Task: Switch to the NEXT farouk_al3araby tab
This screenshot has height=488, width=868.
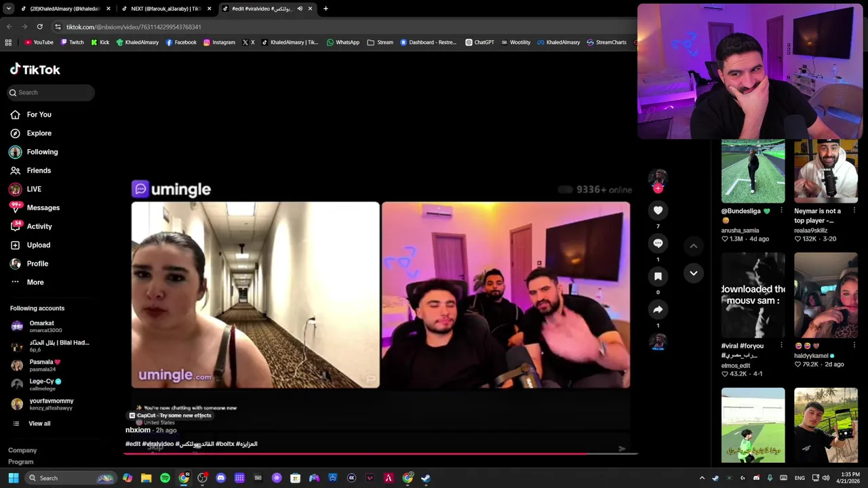Action: (x=166, y=9)
